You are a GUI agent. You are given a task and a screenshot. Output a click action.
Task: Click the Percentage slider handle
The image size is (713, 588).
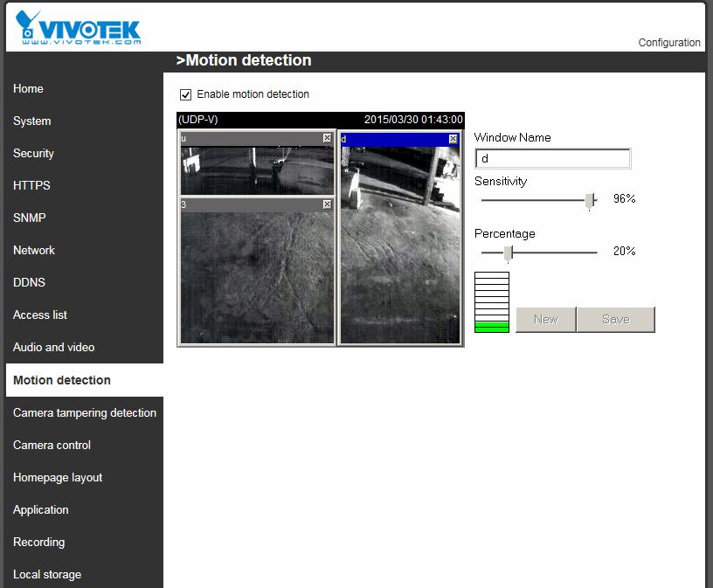tap(508, 252)
